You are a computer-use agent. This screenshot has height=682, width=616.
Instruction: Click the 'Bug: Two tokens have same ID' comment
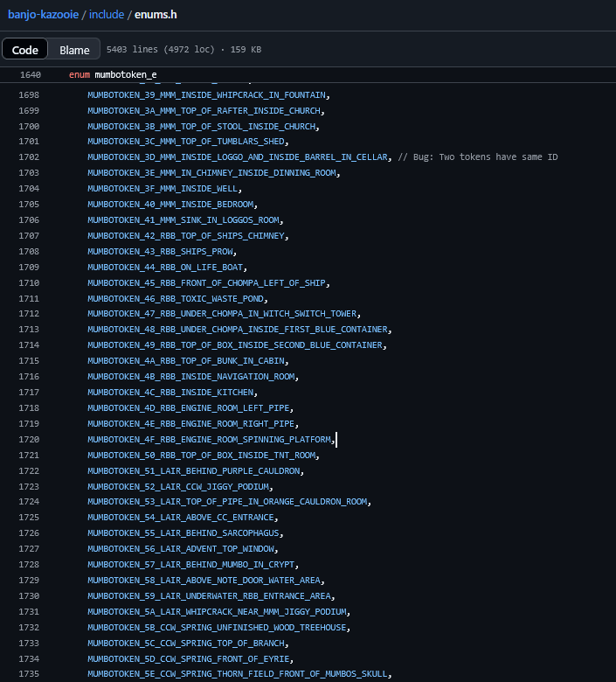(x=478, y=157)
